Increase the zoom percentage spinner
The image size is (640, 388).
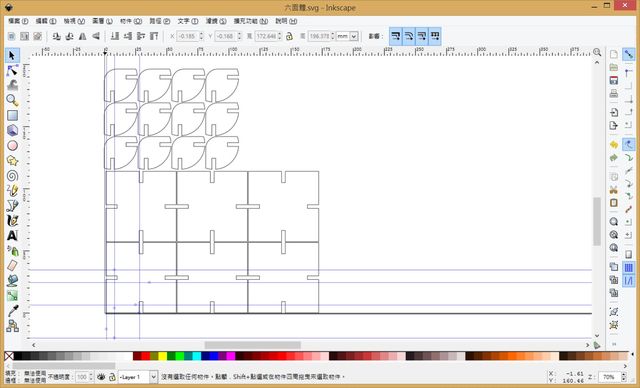624,375
